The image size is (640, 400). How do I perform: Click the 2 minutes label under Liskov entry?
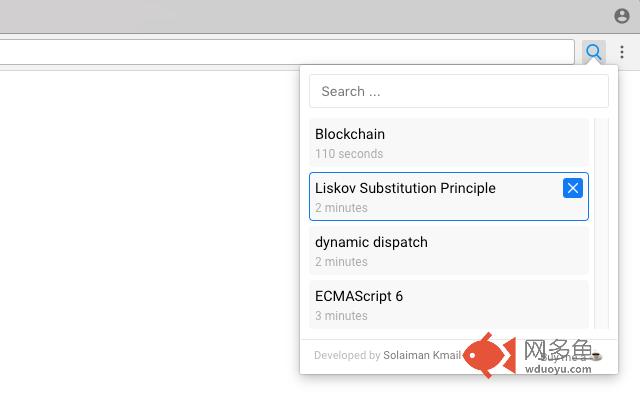tap(341, 208)
